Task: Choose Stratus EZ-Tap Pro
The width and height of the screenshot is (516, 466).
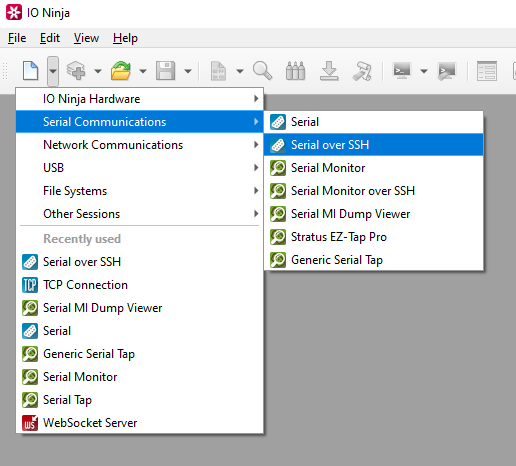Action: tap(374, 237)
